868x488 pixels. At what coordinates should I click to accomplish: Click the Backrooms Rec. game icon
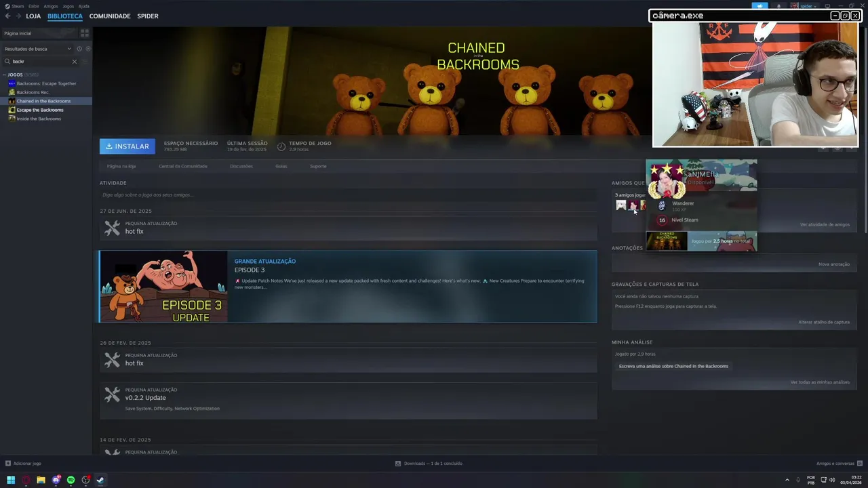(12, 92)
